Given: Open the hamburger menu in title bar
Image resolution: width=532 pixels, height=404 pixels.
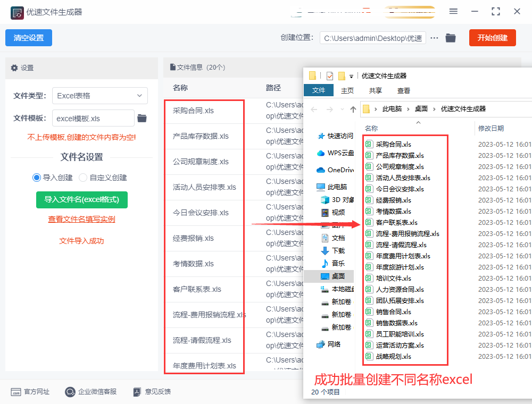Looking at the screenshot, I should [x=453, y=11].
